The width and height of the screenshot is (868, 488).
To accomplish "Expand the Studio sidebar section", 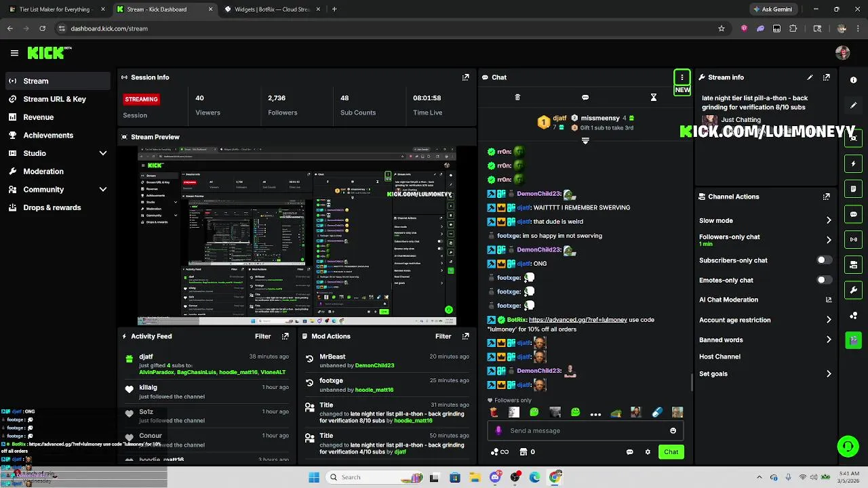I will coord(103,153).
